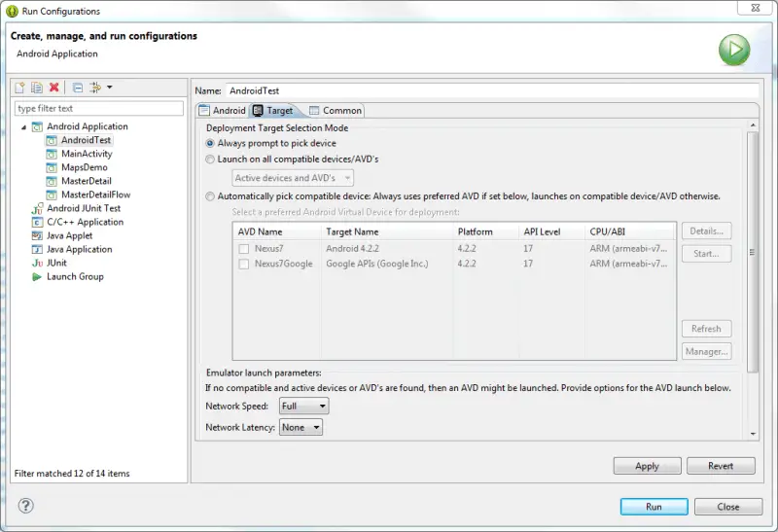Image resolution: width=778 pixels, height=532 pixels.
Task: Select Launch on all compatible devices/AVD's
Action: pyautogui.click(x=210, y=159)
